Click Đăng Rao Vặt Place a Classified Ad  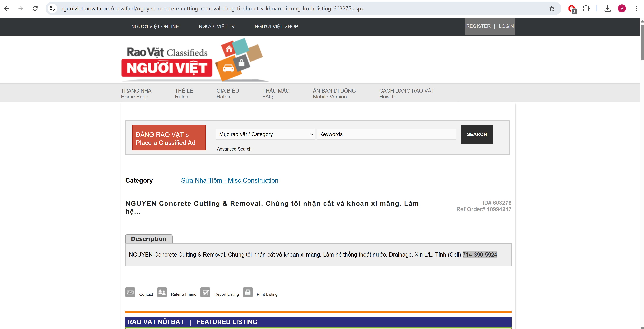[169, 138]
